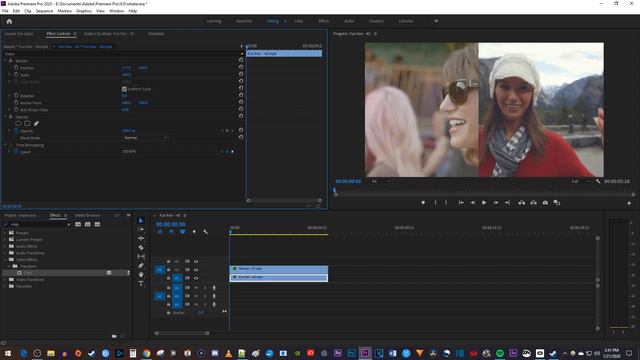Play the Program monitor video
640x360 pixels.
pos(484,202)
